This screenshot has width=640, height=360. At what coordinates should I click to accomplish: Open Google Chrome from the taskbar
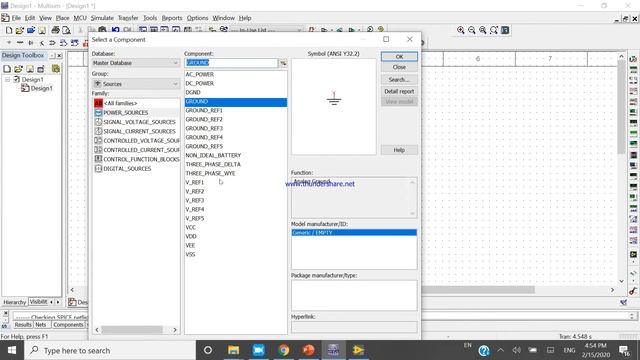(284, 350)
